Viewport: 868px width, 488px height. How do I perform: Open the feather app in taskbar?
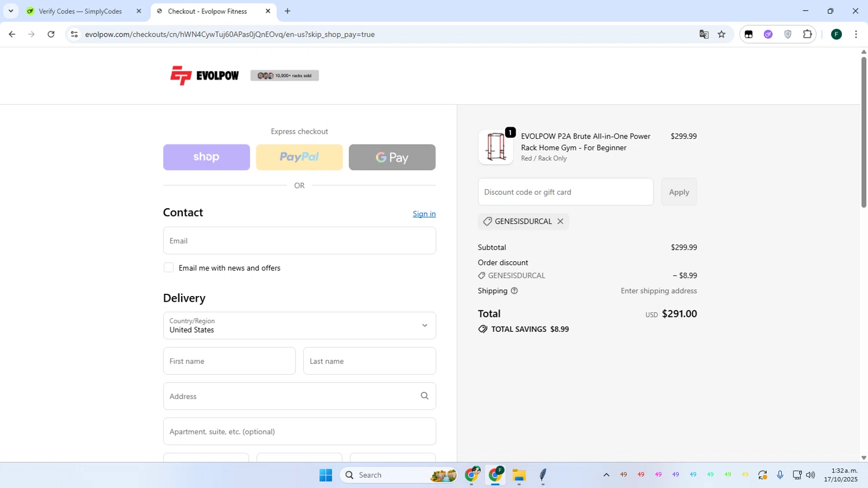pyautogui.click(x=543, y=475)
